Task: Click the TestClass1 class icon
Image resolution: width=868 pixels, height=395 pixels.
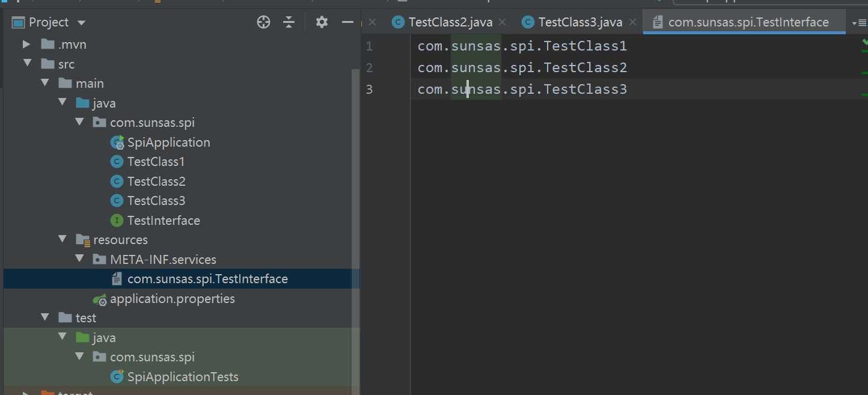Action: point(117,162)
